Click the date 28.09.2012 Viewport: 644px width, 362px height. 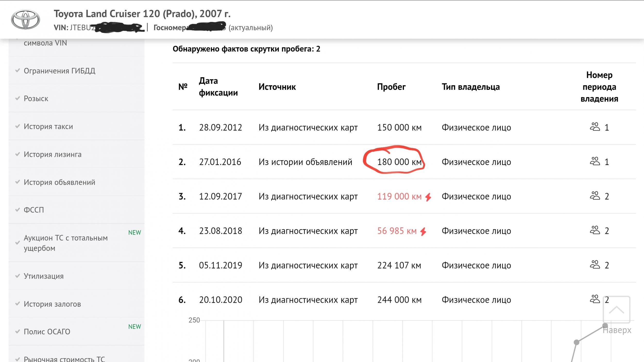pyautogui.click(x=221, y=127)
